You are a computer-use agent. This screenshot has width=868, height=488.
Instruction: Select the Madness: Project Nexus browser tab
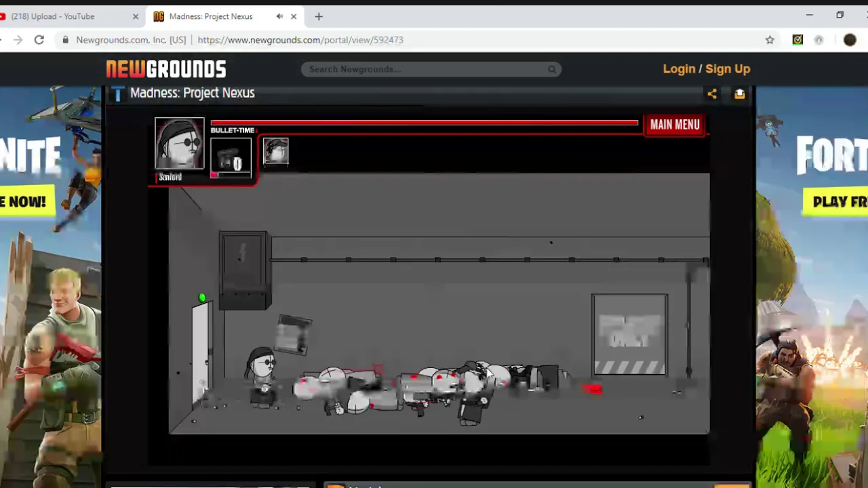224,16
